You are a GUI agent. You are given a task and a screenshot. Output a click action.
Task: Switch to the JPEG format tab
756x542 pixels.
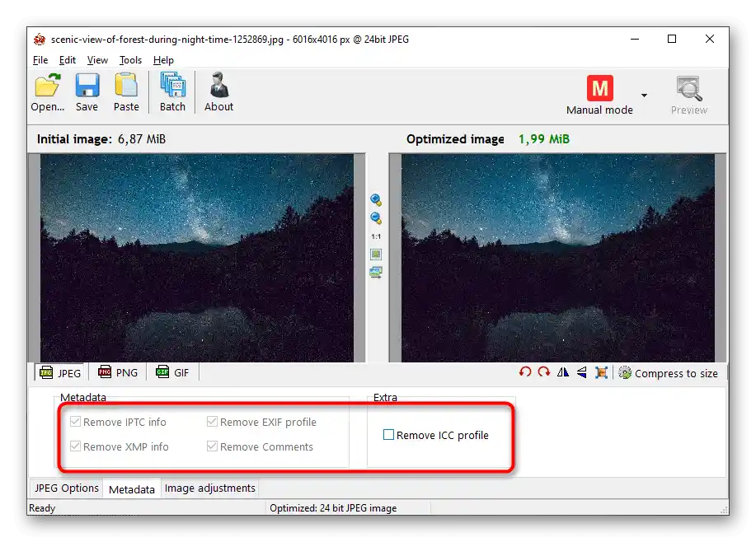[60, 373]
